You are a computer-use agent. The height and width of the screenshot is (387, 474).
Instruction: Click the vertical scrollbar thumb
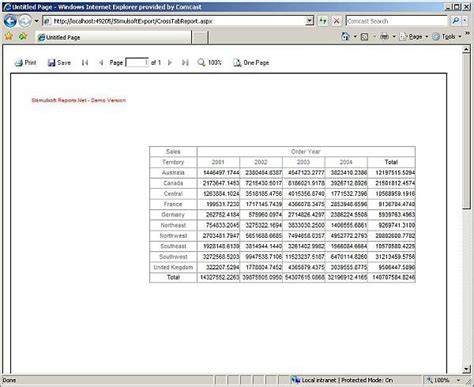pyautogui.click(x=466, y=132)
